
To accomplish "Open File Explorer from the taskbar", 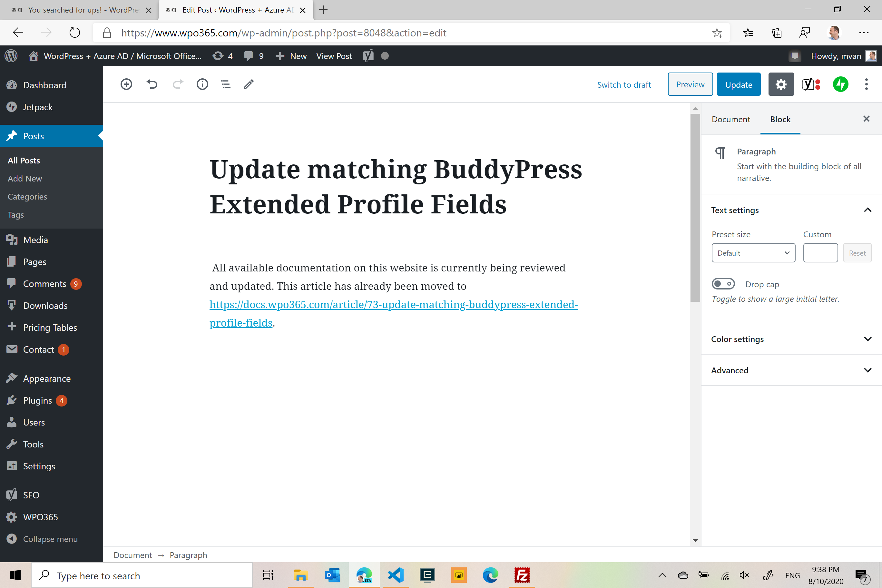I will pyautogui.click(x=301, y=575).
